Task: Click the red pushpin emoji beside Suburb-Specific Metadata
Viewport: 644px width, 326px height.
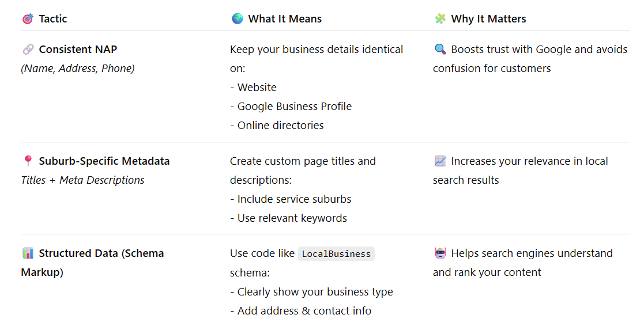Action: pos(28,161)
